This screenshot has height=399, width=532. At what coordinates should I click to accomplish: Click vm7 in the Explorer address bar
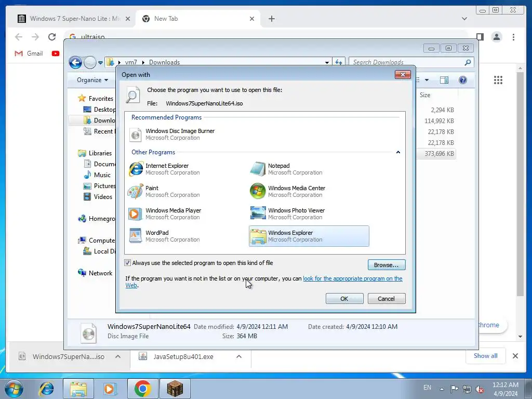[131, 62]
